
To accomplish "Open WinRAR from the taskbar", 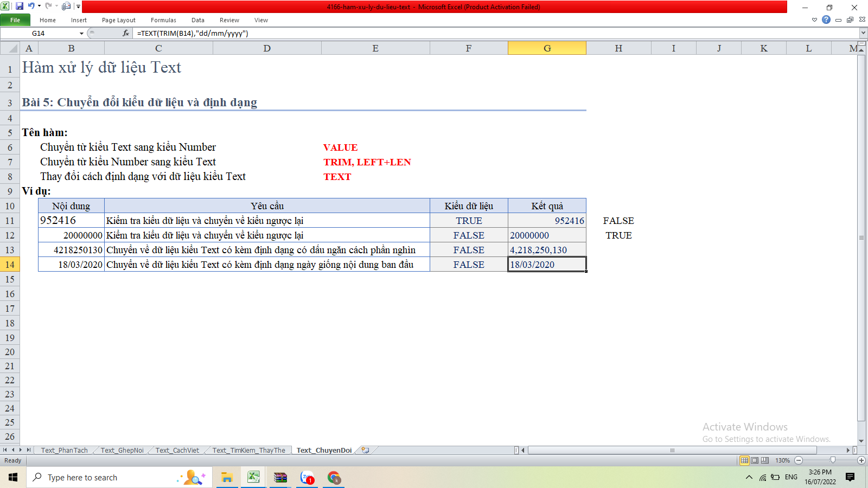I will (280, 478).
